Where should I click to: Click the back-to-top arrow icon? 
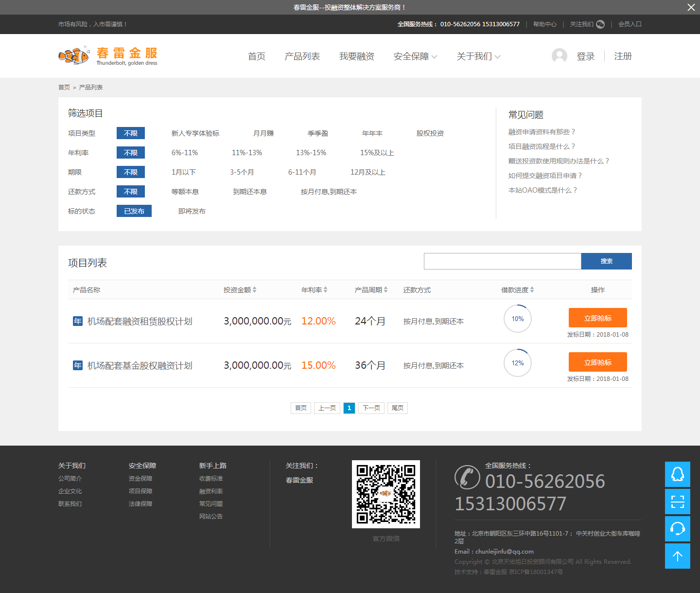pyautogui.click(x=677, y=556)
